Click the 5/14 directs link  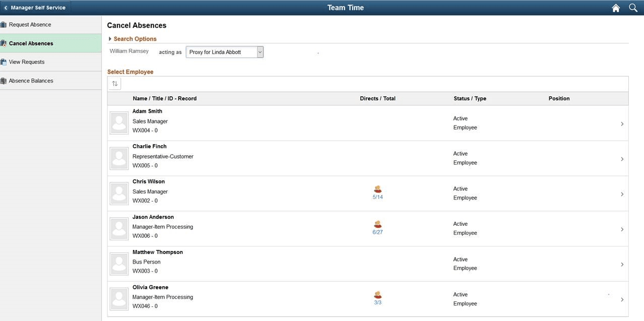[x=377, y=197]
